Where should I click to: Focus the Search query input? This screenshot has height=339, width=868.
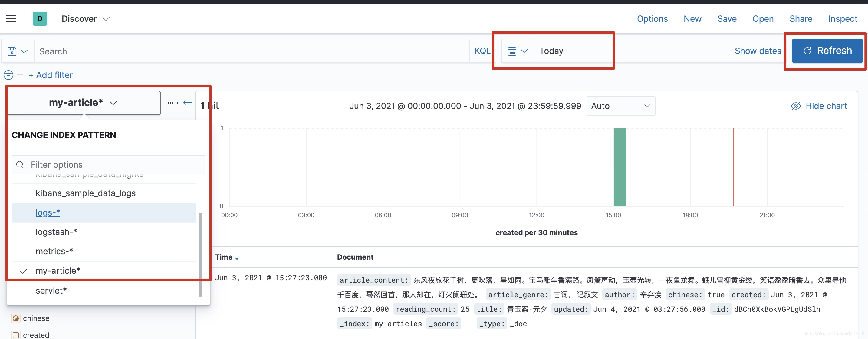[x=252, y=51]
